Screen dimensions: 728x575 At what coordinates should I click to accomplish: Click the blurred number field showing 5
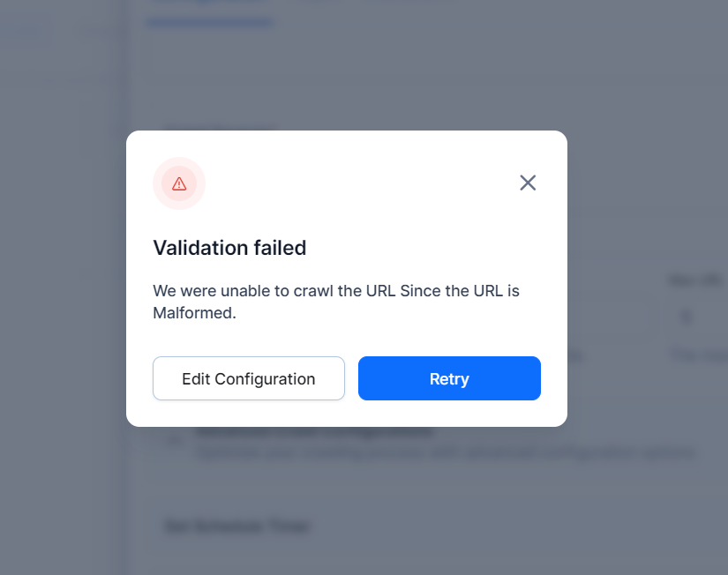[697, 316]
